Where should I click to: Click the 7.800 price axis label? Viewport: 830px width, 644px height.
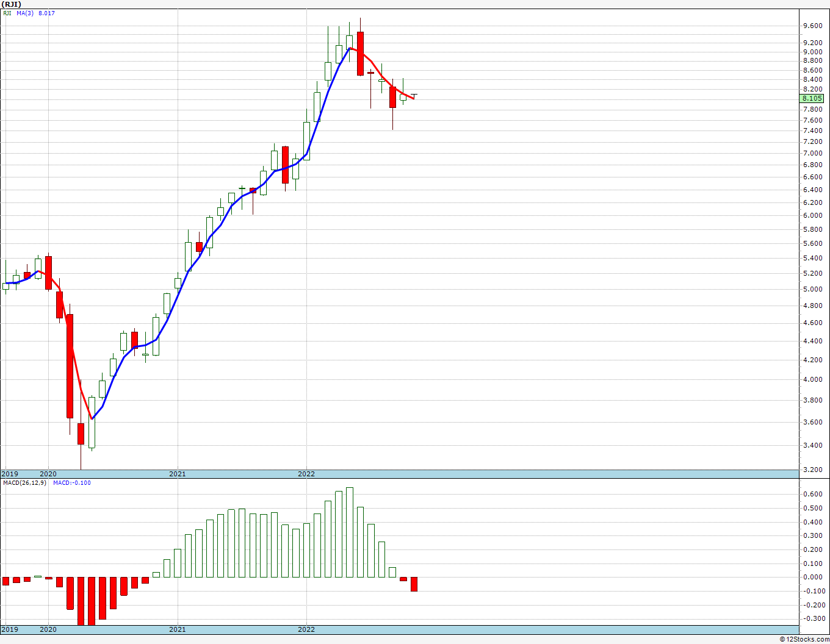tap(812, 110)
